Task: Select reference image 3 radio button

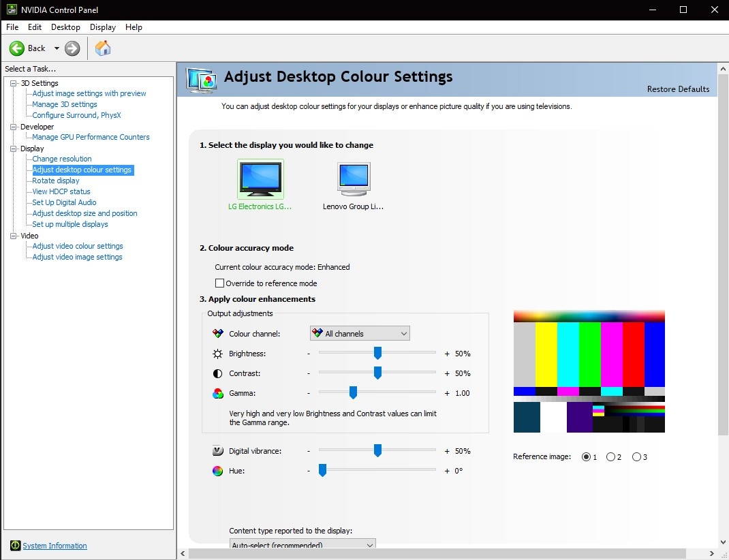Action: click(x=636, y=457)
